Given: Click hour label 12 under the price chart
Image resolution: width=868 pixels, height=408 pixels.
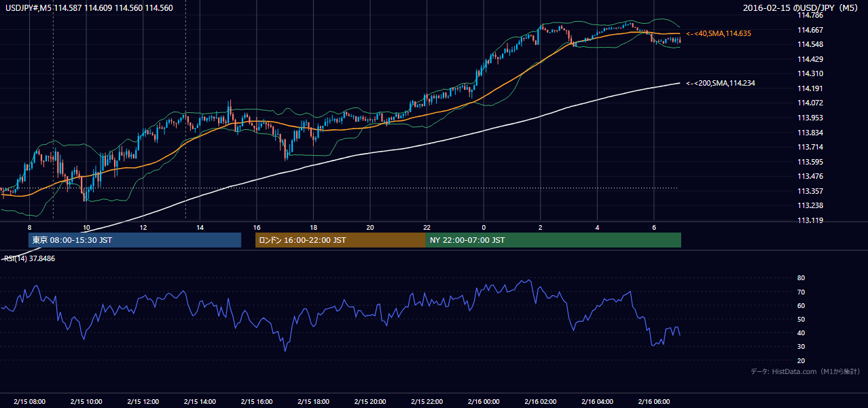Looking at the screenshot, I should coord(143,227).
